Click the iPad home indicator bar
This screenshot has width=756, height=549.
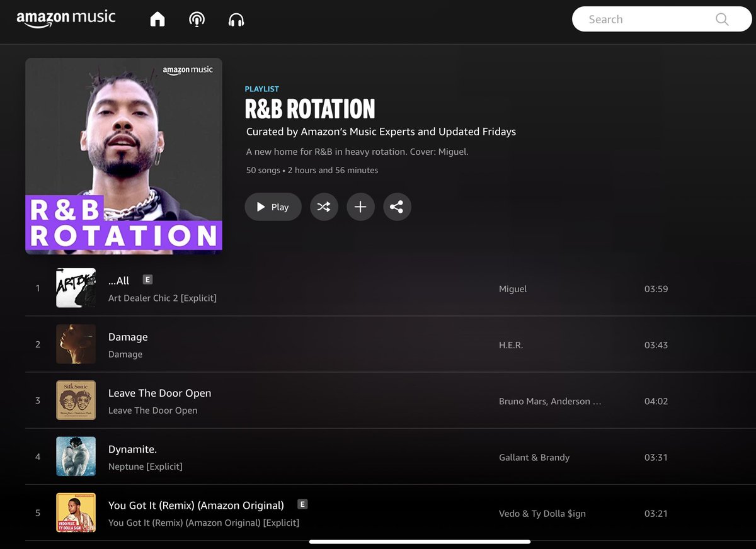[x=420, y=541]
